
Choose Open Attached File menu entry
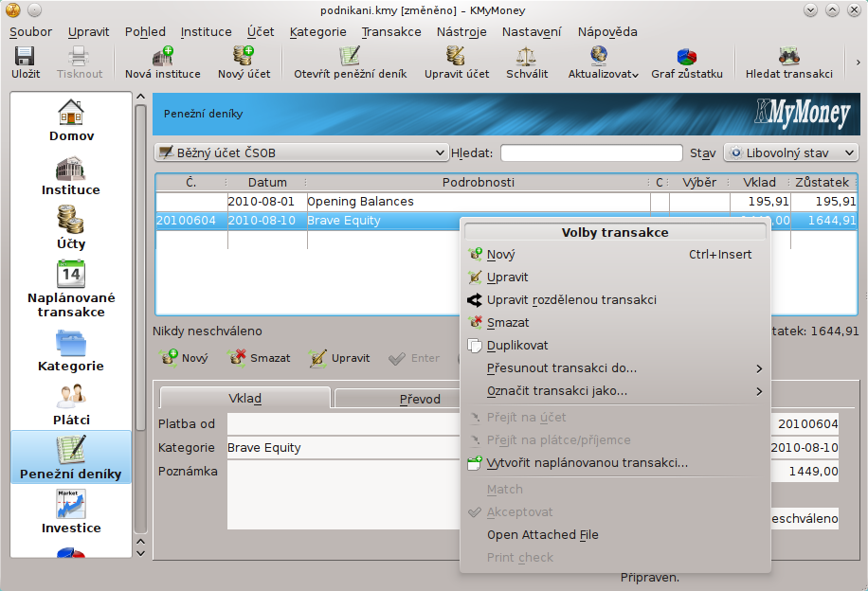tap(615, 534)
